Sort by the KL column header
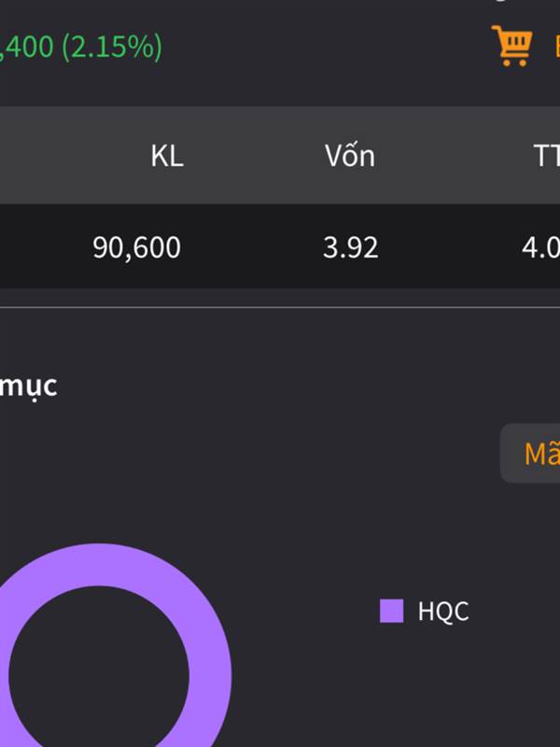The image size is (560, 747). 167,156
